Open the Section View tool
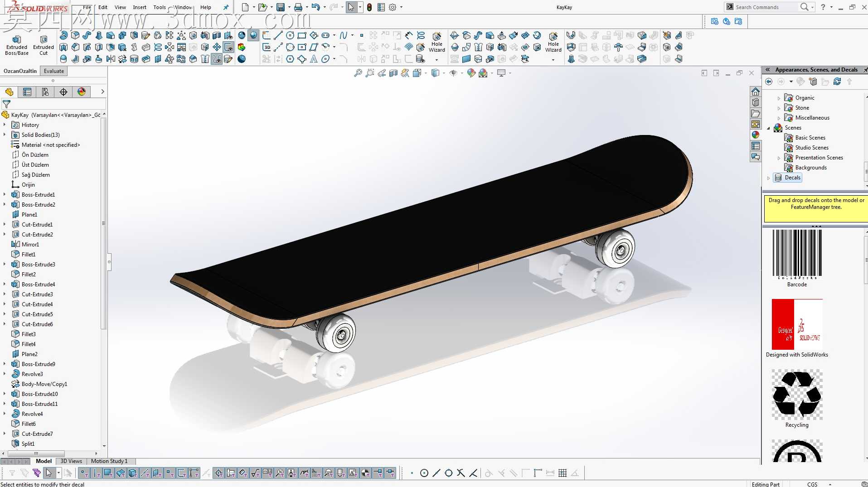 point(393,73)
